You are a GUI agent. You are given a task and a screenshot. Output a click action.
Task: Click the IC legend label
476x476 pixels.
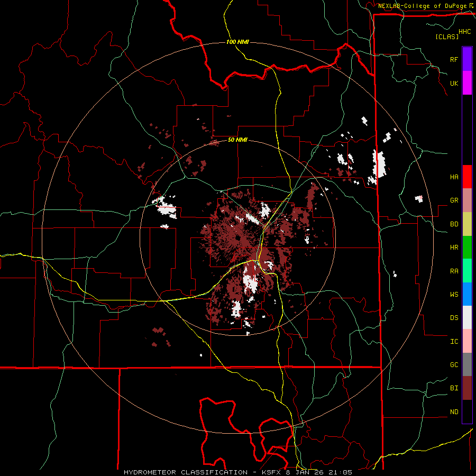(454, 342)
